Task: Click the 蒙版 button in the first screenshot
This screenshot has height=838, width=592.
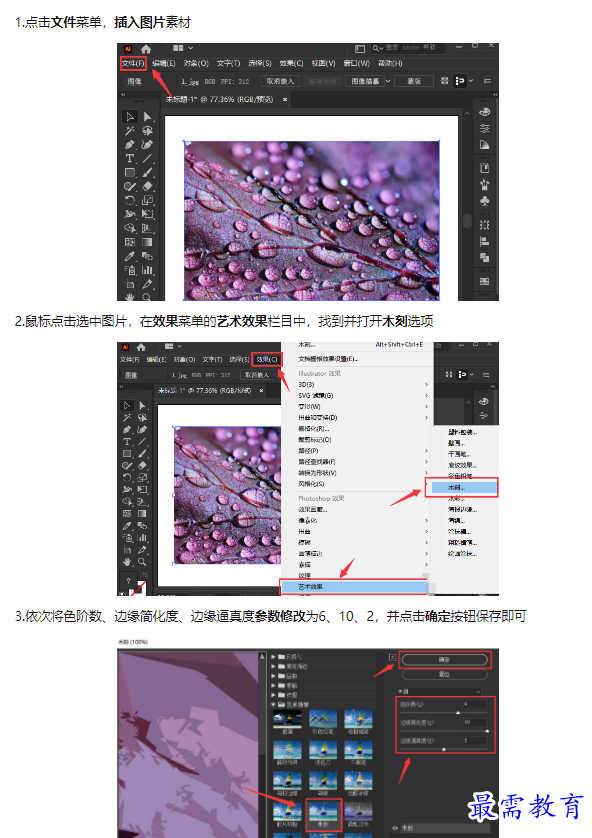Action: (x=414, y=81)
